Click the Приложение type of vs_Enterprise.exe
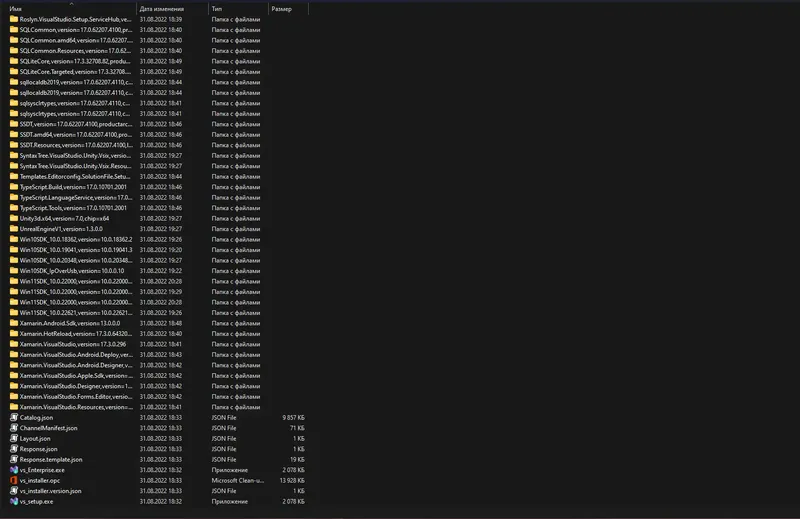The image size is (800, 519). pyautogui.click(x=230, y=469)
